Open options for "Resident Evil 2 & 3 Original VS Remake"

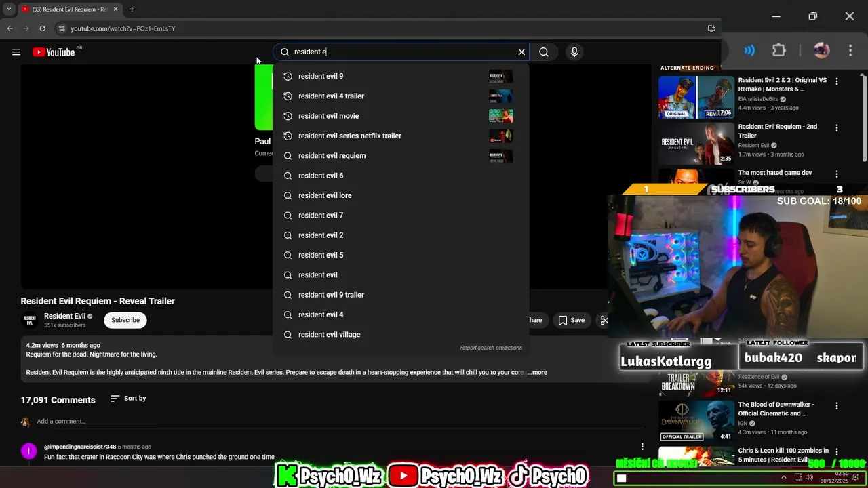(x=837, y=81)
